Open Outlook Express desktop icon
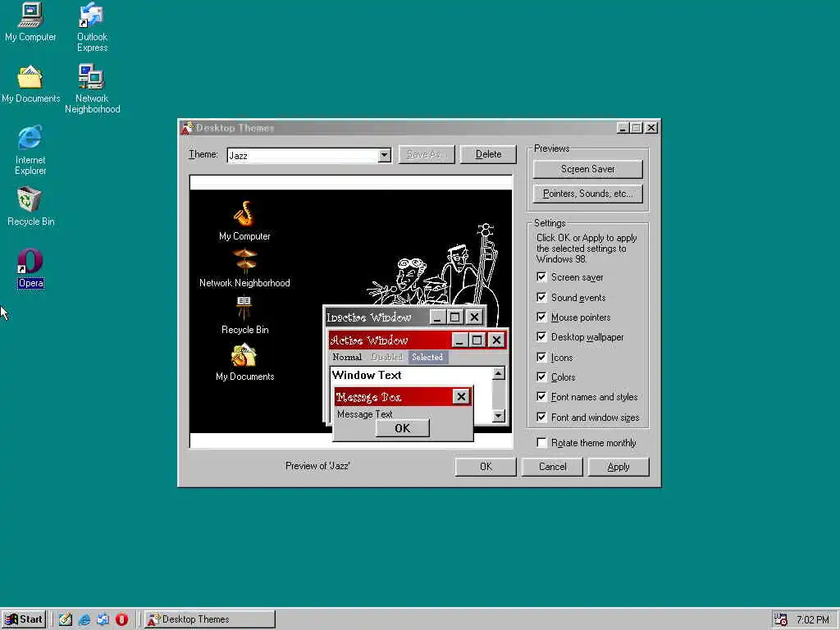 click(x=92, y=27)
